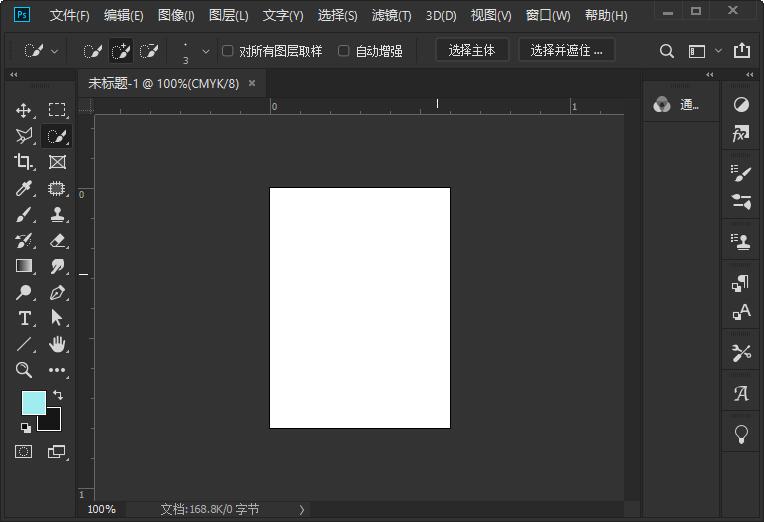Click the 选择主体 button
The width and height of the screenshot is (764, 522).
point(472,50)
